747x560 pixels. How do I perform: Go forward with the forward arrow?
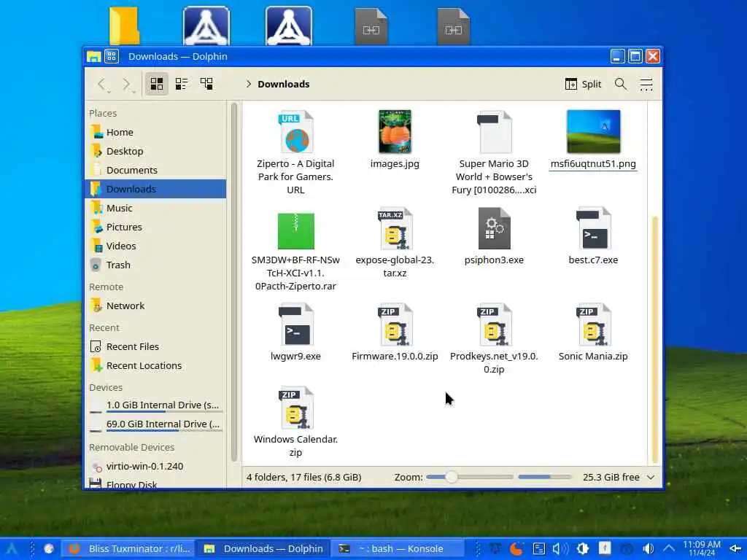coord(127,85)
